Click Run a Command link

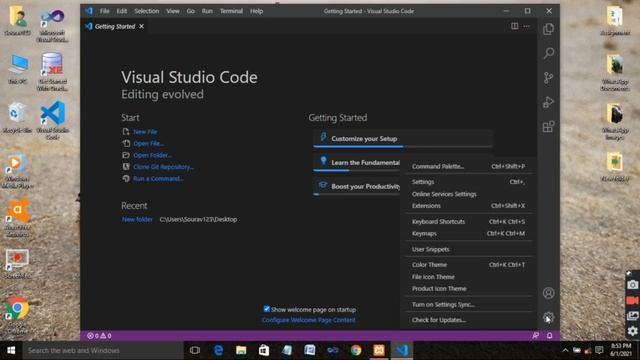pos(158,179)
